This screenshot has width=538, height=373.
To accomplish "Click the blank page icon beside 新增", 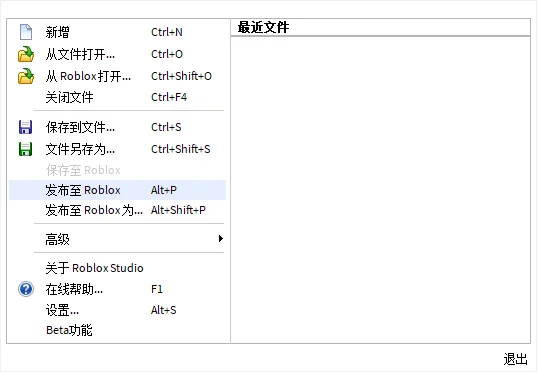I will click(x=26, y=32).
